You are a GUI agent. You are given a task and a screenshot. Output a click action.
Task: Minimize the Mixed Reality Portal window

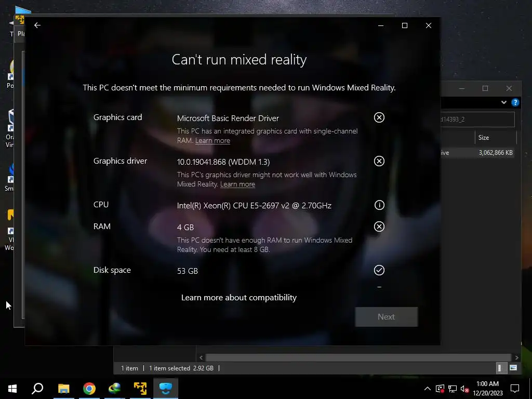click(381, 25)
